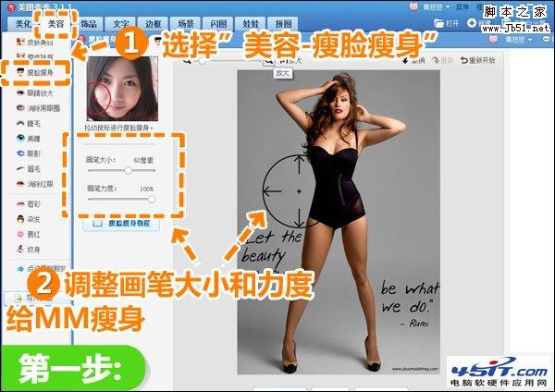Select the 消除红眼 red-eye removal tool

tap(35, 184)
